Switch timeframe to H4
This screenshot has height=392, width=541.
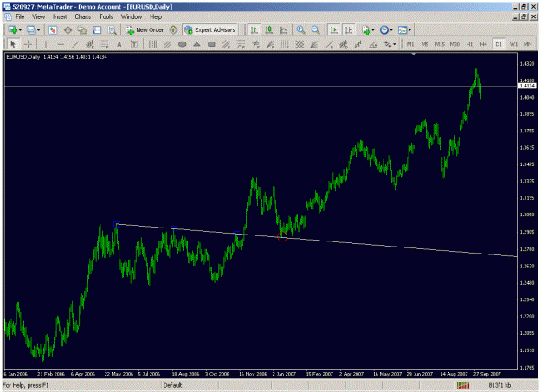[484, 44]
